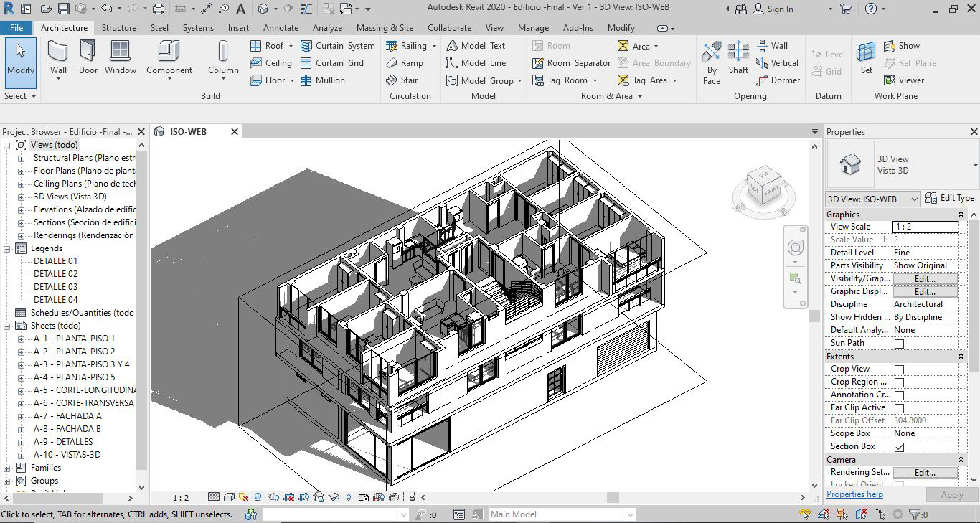The height and width of the screenshot is (523, 980).
Task: Click the Set work plane tool
Action: pyautogui.click(x=867, y=59)
